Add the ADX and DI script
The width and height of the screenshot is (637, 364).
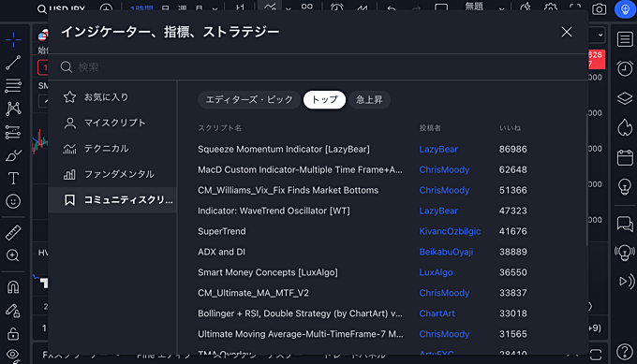(221, 252)
